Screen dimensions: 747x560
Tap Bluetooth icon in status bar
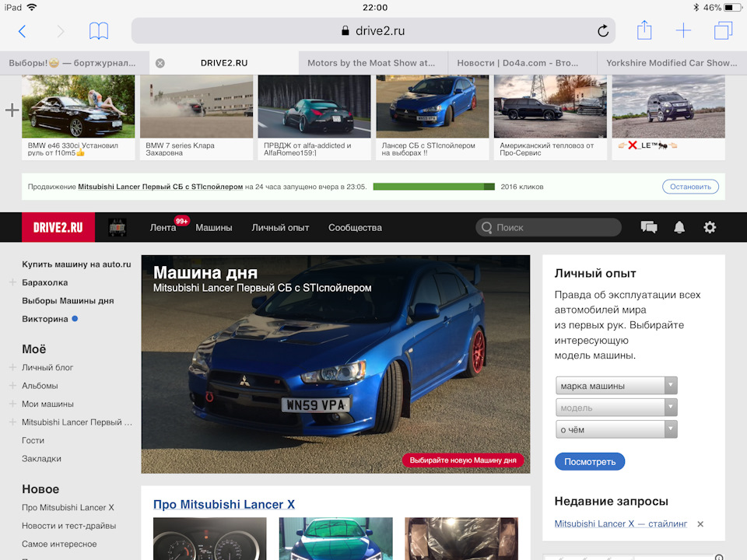[x=696, y=7]
